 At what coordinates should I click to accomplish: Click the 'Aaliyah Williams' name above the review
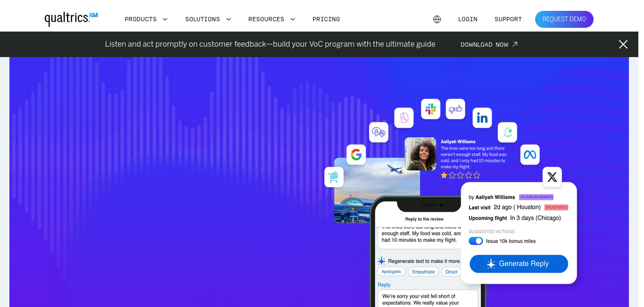[x=458, y=141]
